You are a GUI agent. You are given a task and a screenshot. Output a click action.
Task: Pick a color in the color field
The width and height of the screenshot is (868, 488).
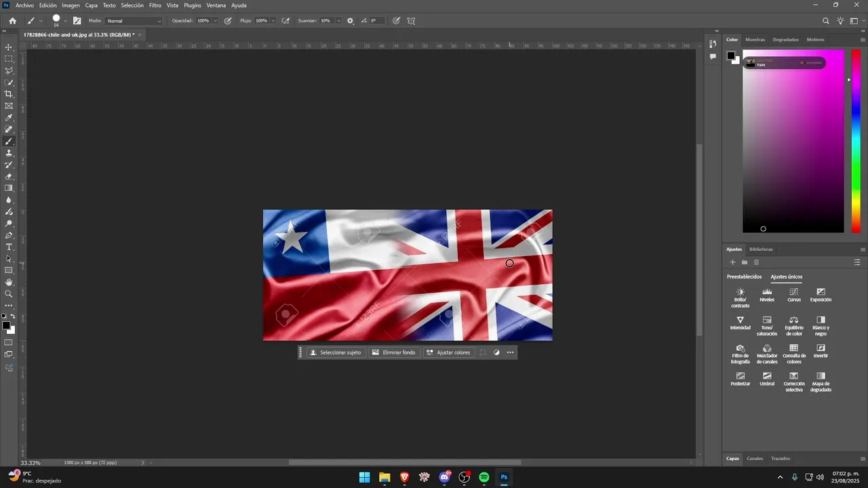[x=793, y=141]
